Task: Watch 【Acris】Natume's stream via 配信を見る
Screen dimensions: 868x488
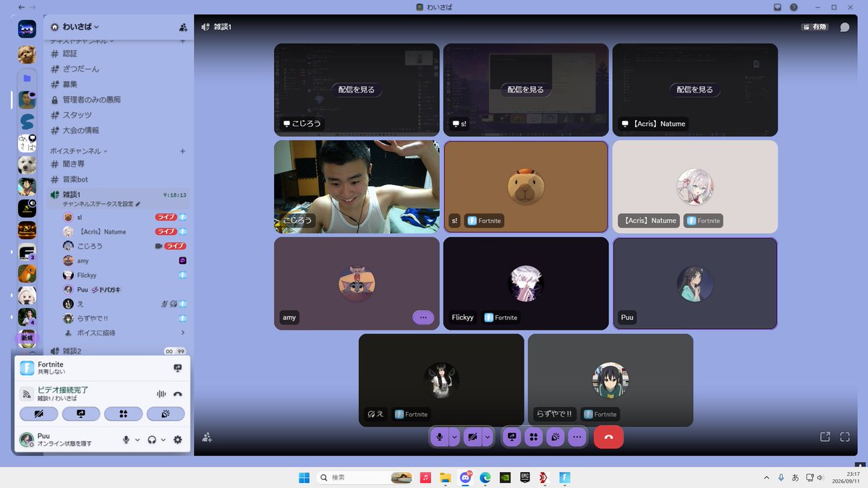Action: (695, 90)
